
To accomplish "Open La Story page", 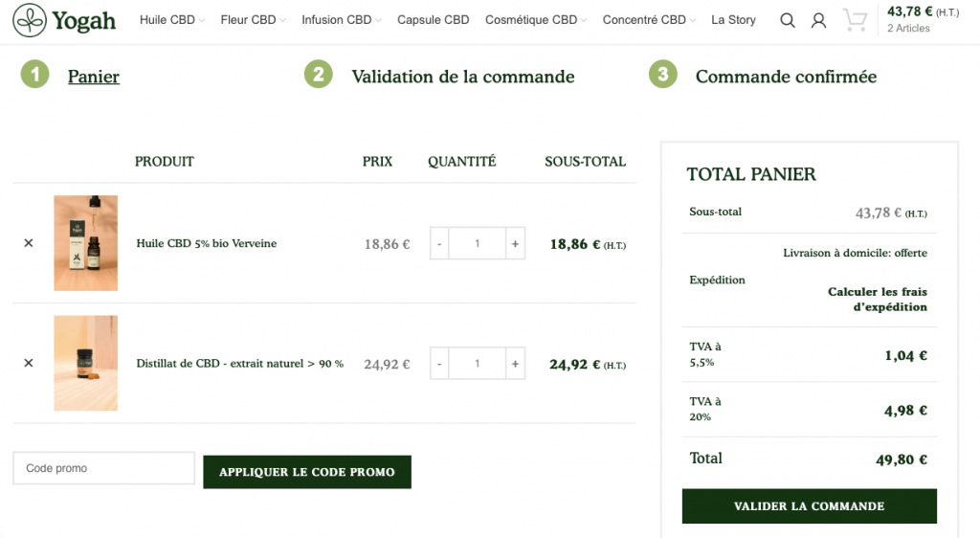I will pos(733,20).
